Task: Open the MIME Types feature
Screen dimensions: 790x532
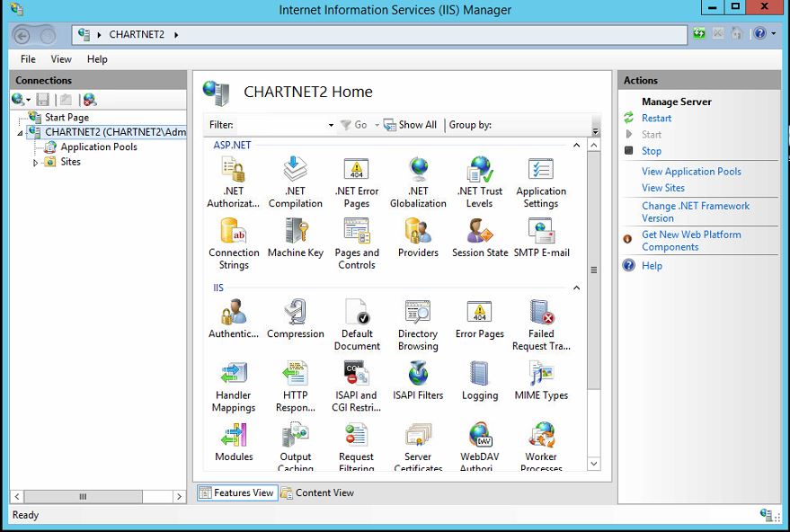Action: [541, 380]
